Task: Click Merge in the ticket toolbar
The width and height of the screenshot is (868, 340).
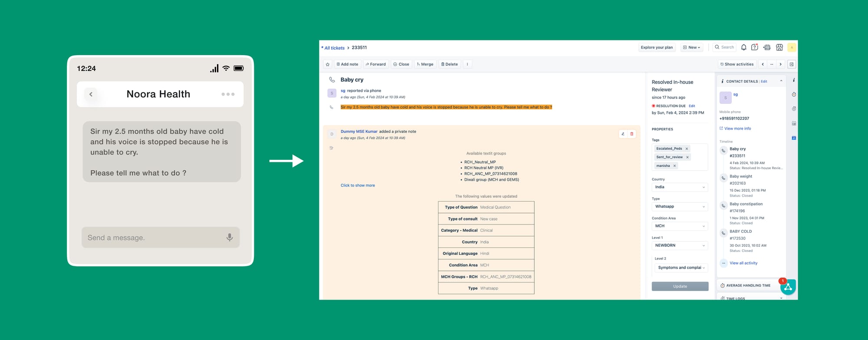Action: point(425,64)
